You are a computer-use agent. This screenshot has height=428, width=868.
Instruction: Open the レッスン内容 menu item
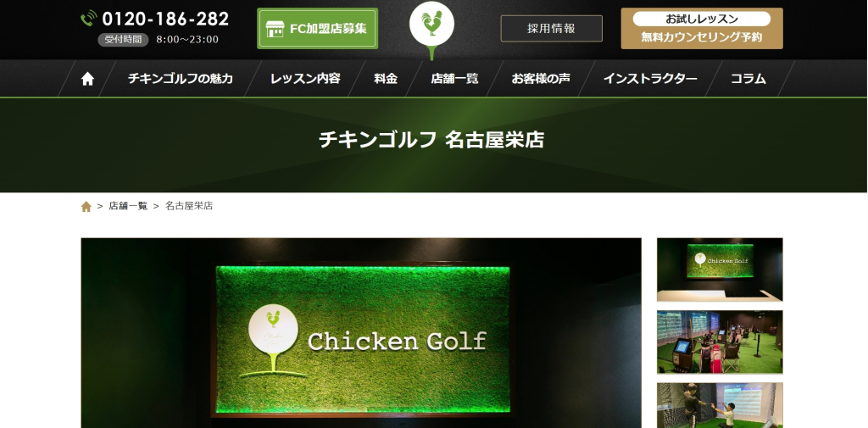click(x=305, y=79)
